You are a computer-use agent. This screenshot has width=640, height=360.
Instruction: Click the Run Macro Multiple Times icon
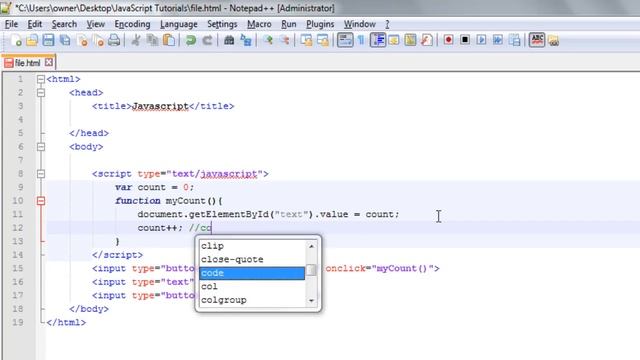[498, 40]
